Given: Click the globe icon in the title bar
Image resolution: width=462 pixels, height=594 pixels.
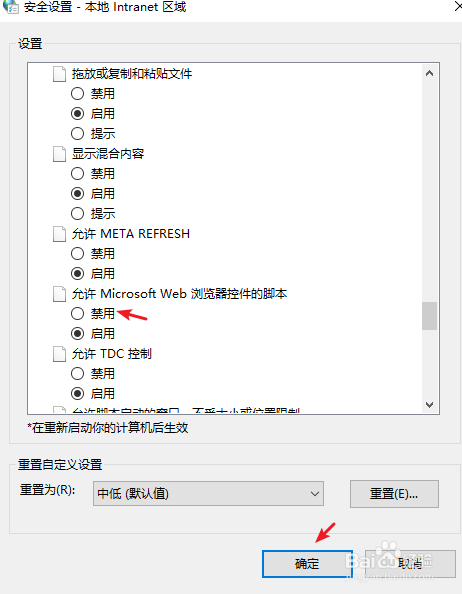Looking at the screenshot, I should pyautogui.click(x=10, y=7).
